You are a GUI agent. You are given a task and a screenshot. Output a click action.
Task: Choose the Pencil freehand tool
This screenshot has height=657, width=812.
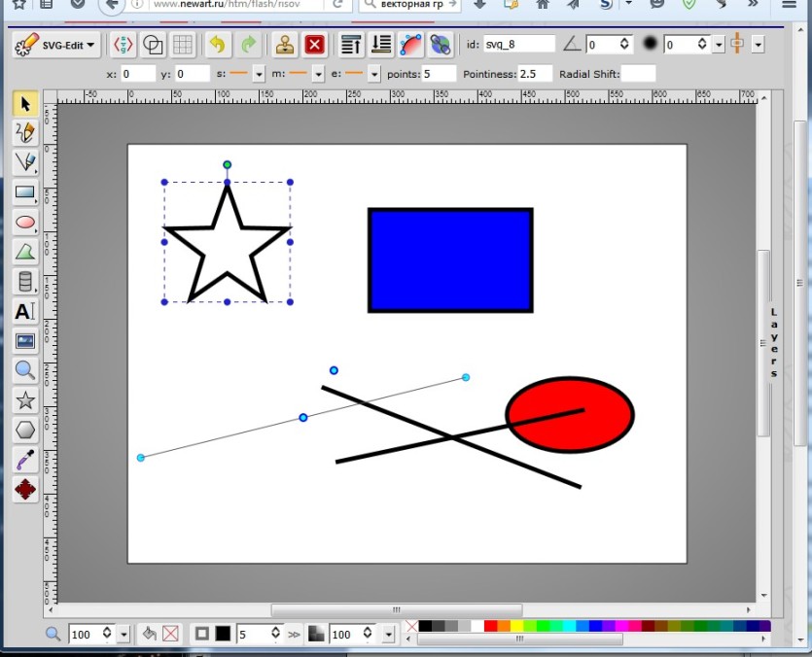pyautogui.click(x=25, y=132)
